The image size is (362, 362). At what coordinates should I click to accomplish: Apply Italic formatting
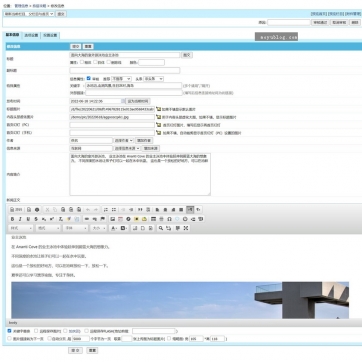20,219
